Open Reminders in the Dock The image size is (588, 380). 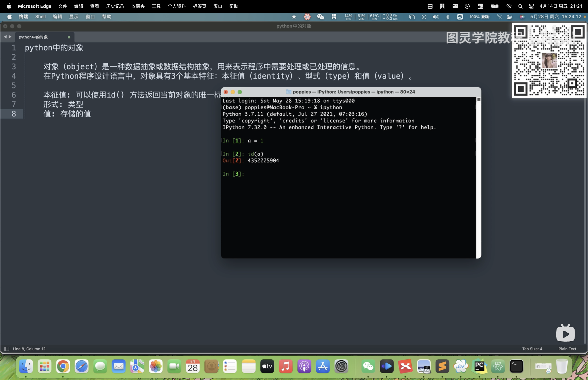pyautogui.click(x=230, y=366)
